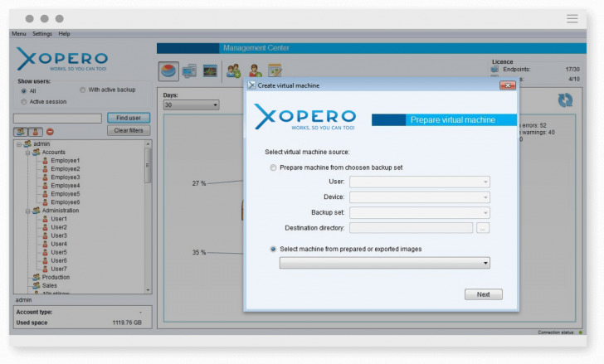Select machine from prepared or exported images
604x364 pixels.
coord(273,249)
